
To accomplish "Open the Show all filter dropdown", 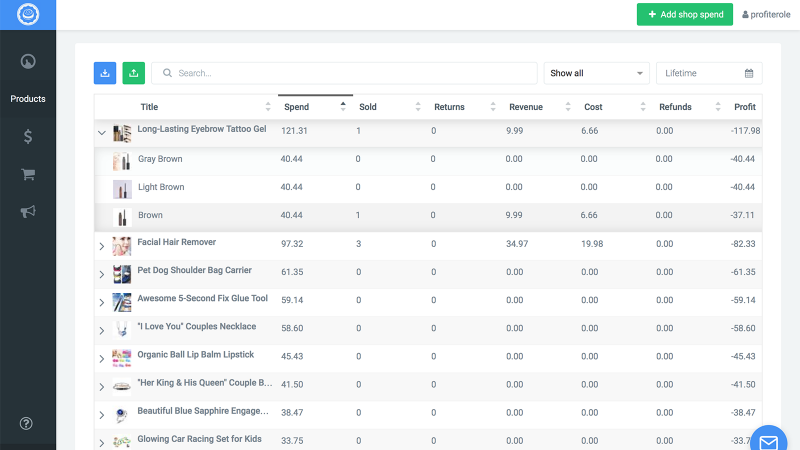I will point(596,73).
